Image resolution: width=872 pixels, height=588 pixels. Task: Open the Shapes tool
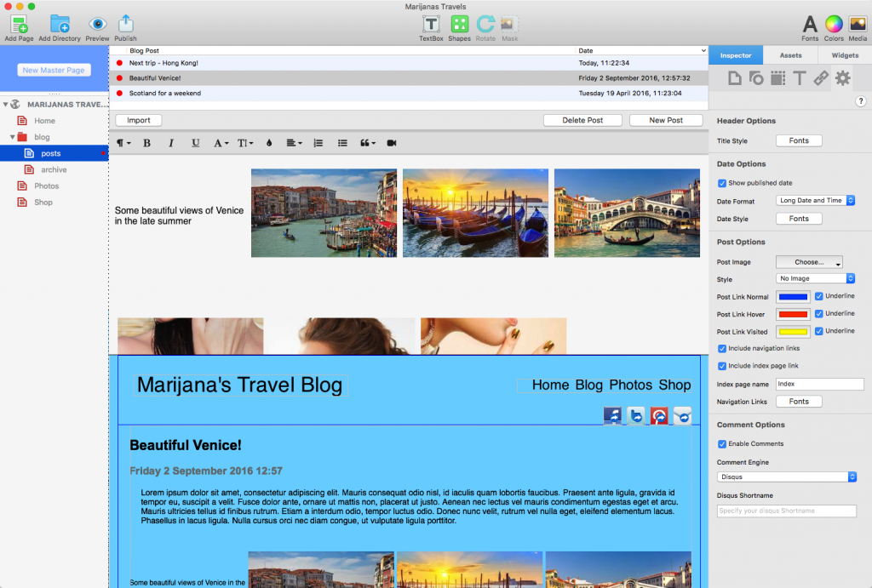pyautogui.click(x=459, y=22)
